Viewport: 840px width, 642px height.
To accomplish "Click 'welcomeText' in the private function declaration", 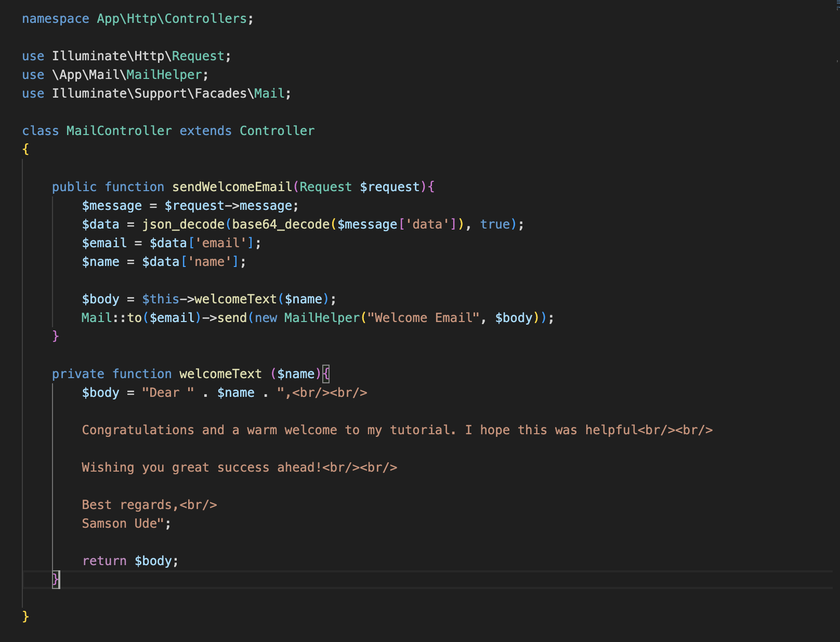I will (x=220, y=374).
